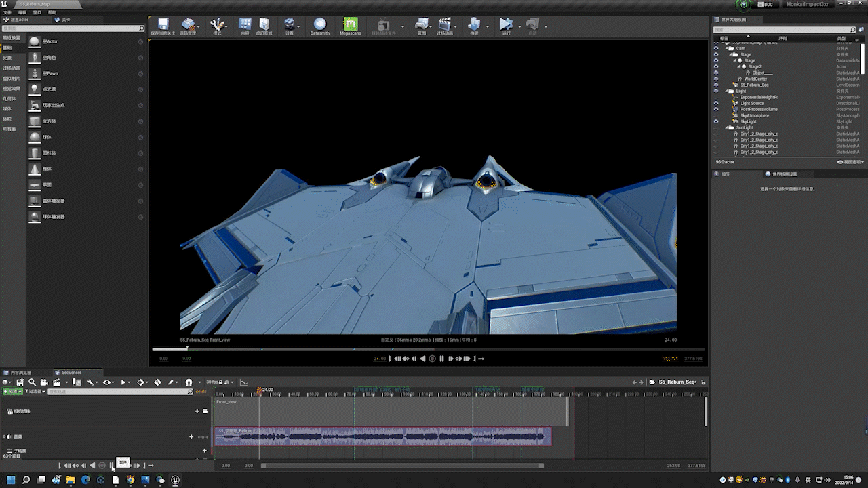The height and width of the screenshot is (488, 868).
Task: Open the 窗口 Window menu
Action: 37,12
